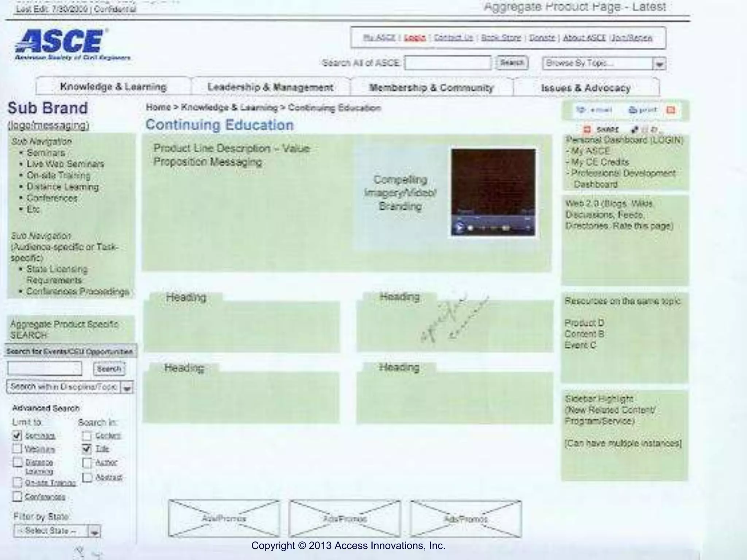Click the Login link in the top bar
Screen dimensions: 747x560
[415, 38]
